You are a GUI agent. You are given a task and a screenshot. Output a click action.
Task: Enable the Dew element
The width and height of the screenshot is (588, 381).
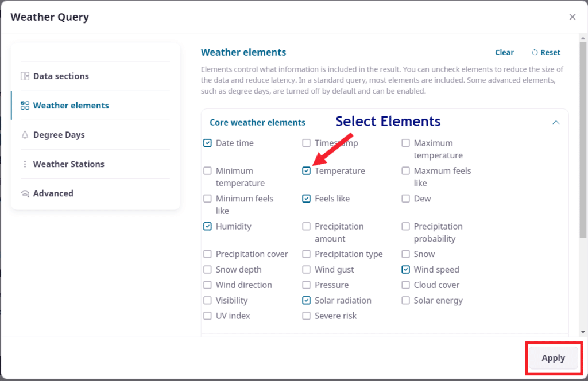point(405,198)
